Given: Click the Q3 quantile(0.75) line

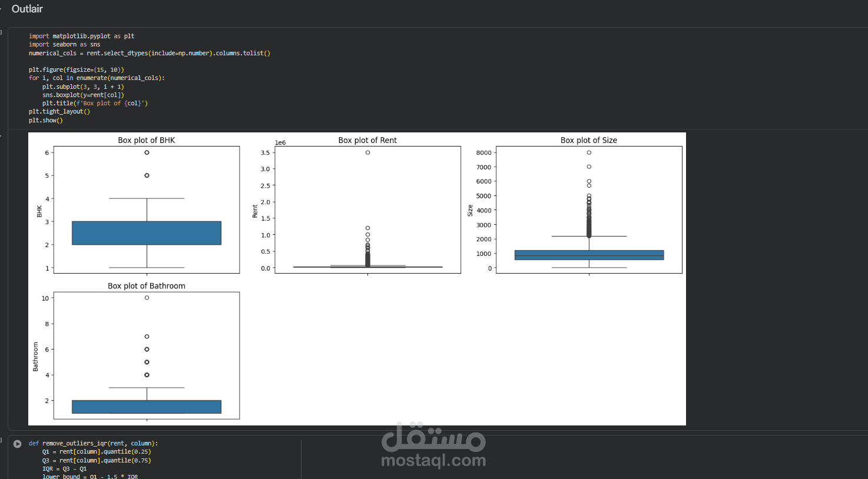Looking at the screenshot, I should [97, 460].
